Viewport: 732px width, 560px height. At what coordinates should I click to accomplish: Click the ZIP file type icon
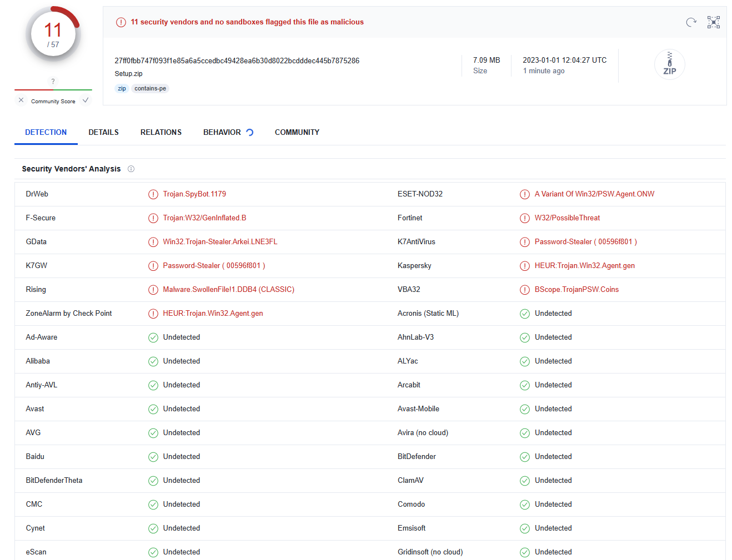coord(669,64)
